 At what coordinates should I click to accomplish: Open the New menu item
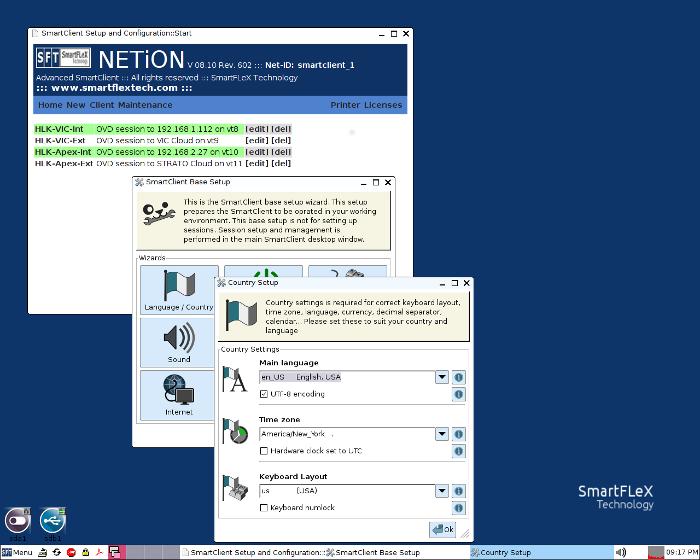pos(76,105)
